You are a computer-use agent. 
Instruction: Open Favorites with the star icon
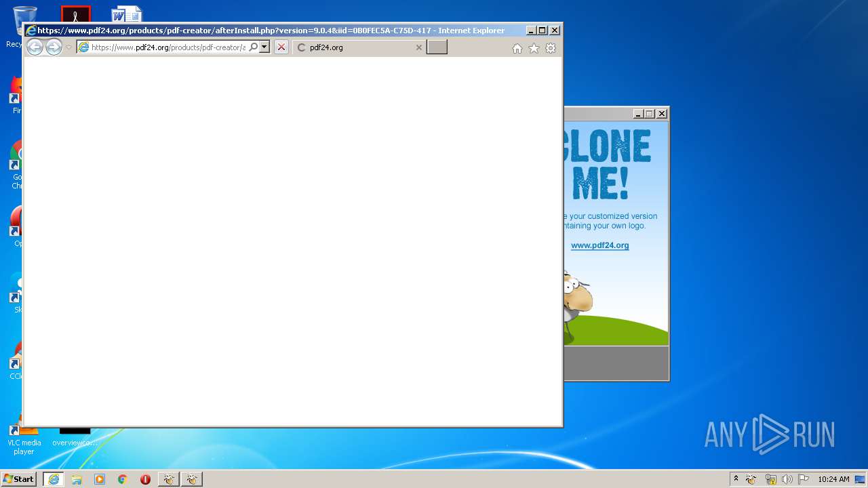click(x=534, y=48)
